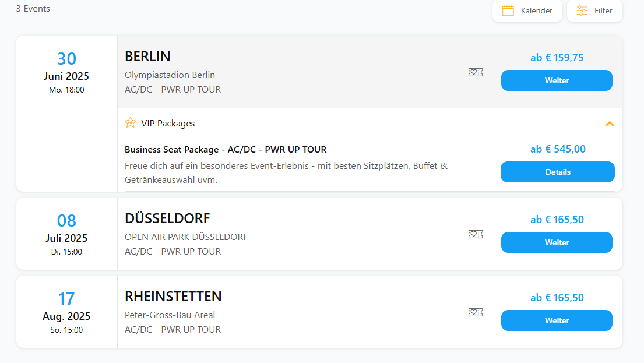Click the calendar icon next to Kalender

(508, 10)
